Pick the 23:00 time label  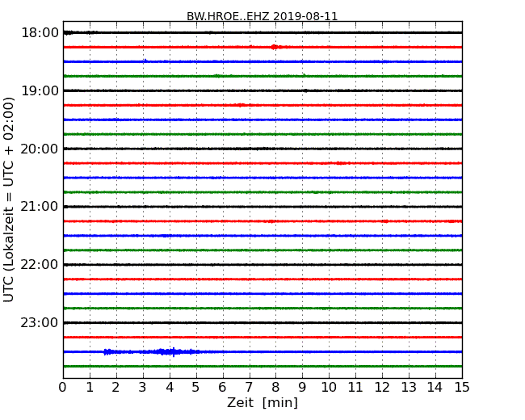point(40,322)
